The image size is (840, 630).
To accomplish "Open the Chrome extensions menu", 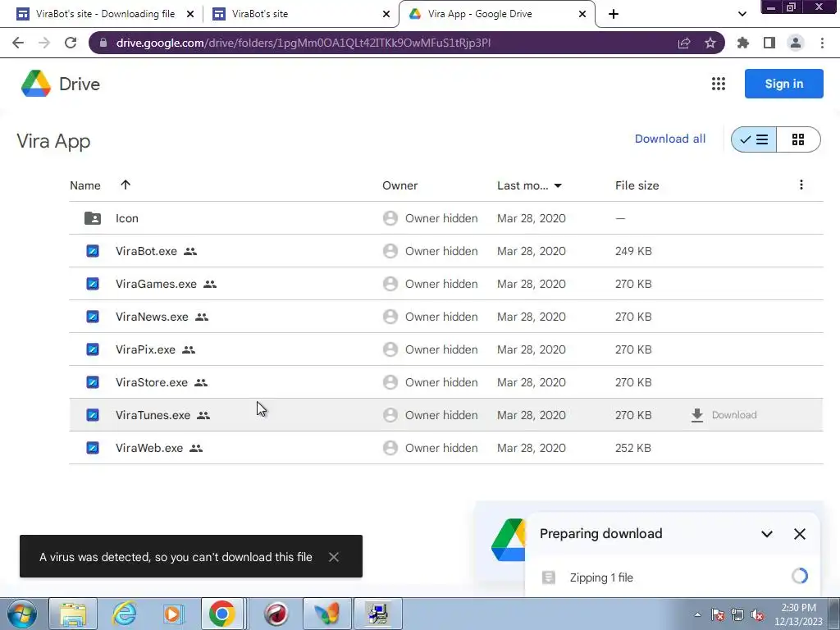I will tap(742, 43).
